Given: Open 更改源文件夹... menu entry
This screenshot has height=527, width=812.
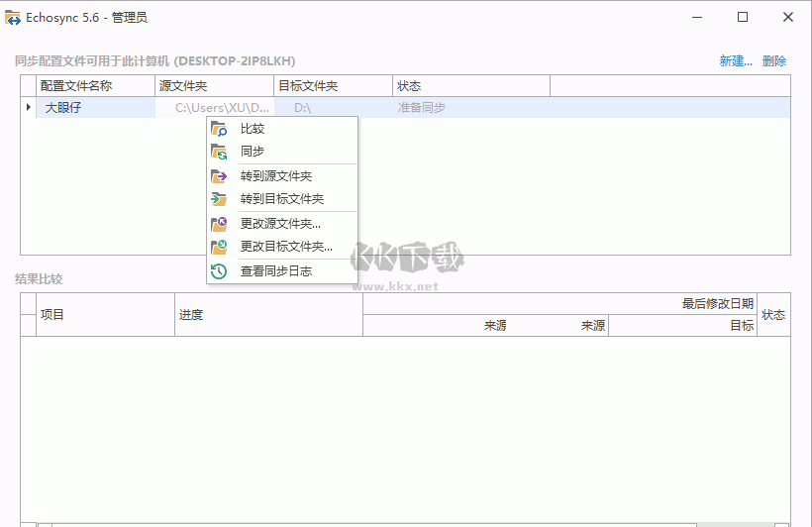Looking at the screenshot, I should (282, 224).
